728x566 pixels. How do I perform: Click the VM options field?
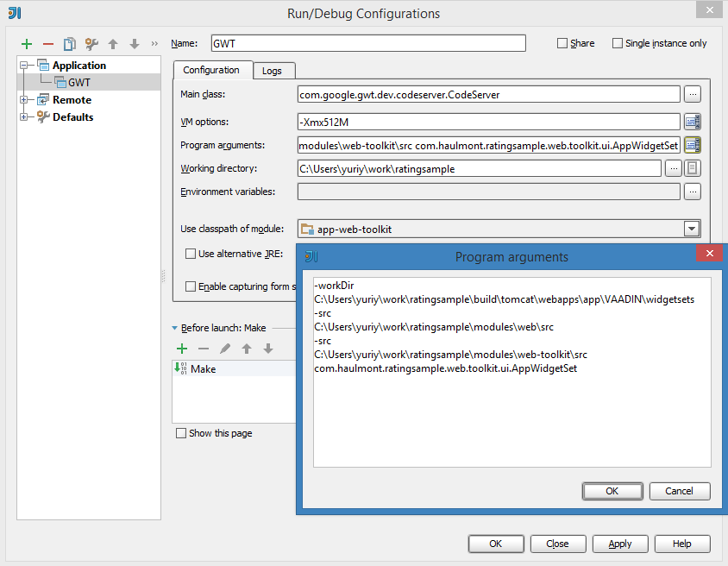489,123
